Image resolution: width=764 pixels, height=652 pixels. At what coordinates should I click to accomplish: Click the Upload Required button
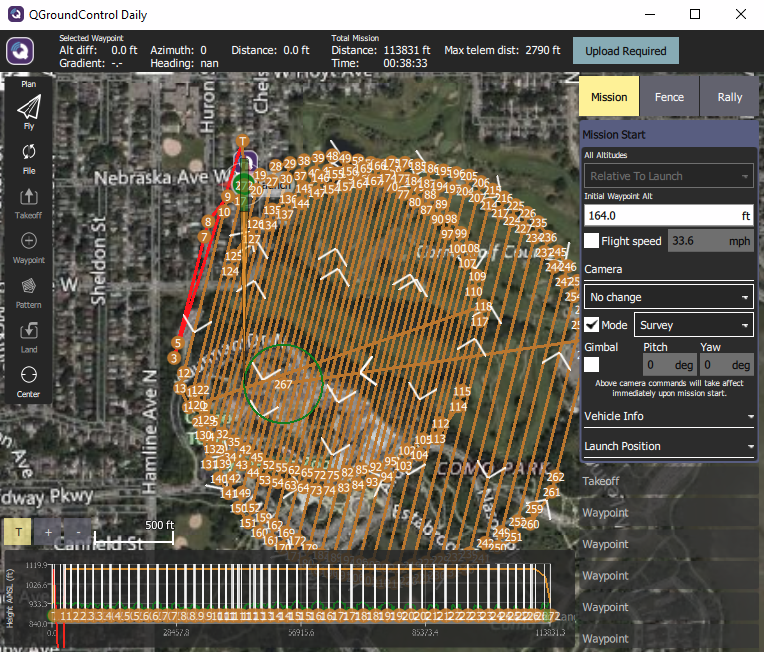click(625, 51)
